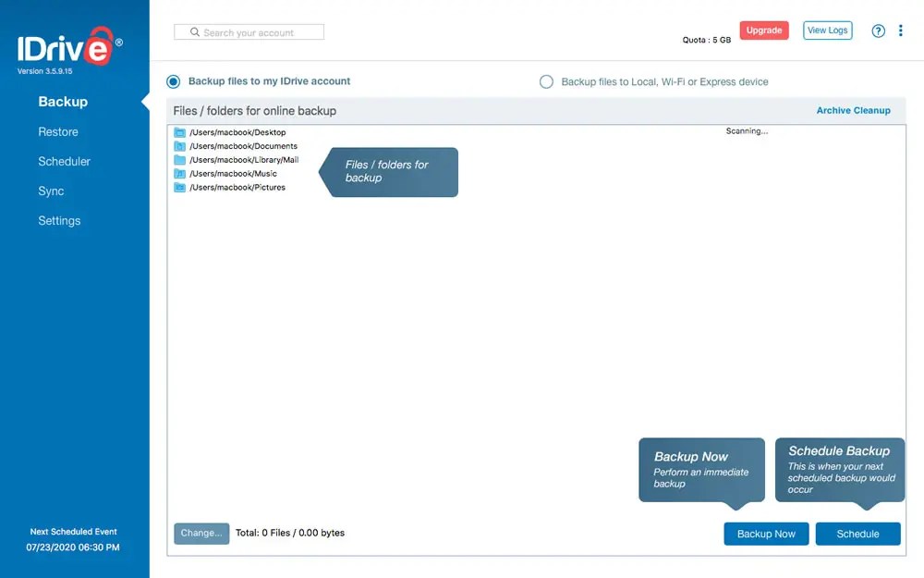Viewport: 924px width, 578px height.
Task: Click inside the Search your account field
Action: (x=249, y=31)
